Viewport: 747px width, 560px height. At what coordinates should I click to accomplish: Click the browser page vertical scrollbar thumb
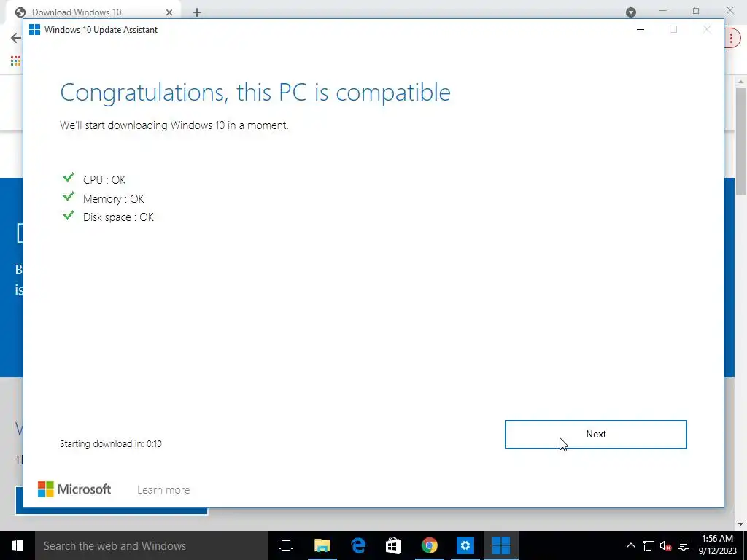pyautogui.click(x=741, y=141)
